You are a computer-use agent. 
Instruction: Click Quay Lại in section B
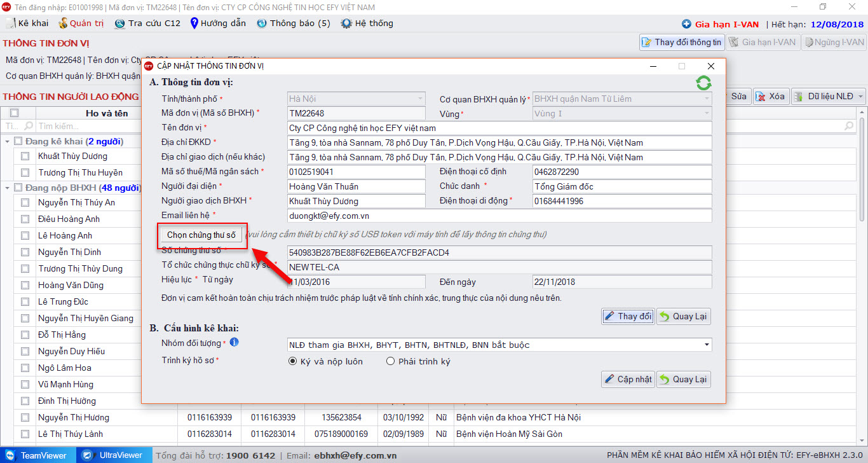pyautogui.click(x=683, y=379)
